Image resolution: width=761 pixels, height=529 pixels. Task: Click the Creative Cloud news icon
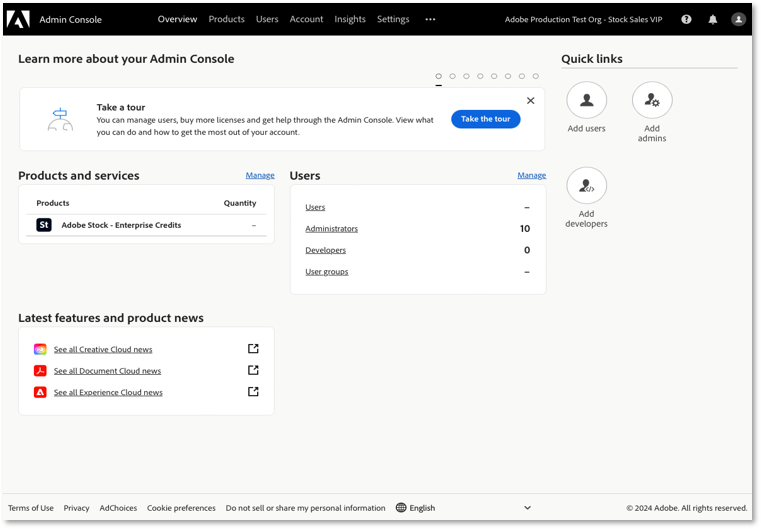click(40, 349)
